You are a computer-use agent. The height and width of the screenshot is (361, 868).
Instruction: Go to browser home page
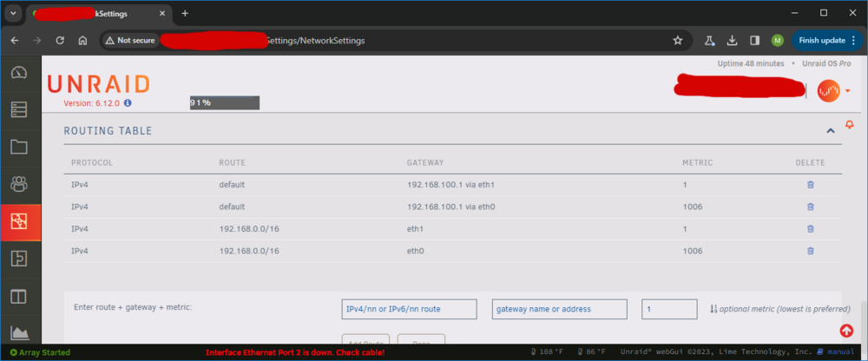click(x=83, y=41)
